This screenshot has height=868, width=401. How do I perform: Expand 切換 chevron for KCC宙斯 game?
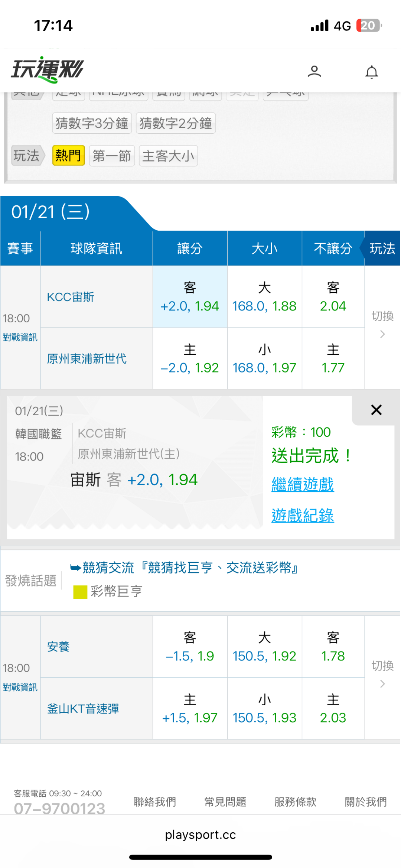pos(382,334)
